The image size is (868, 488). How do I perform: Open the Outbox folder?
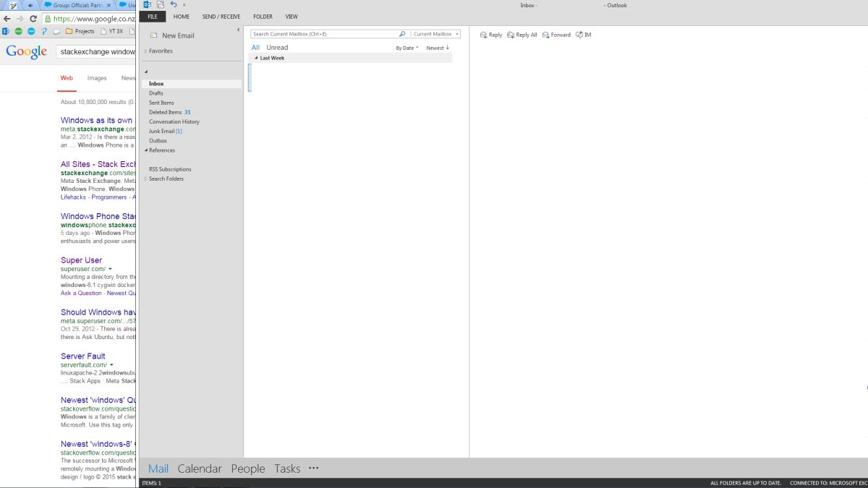[x=158, y=140]
